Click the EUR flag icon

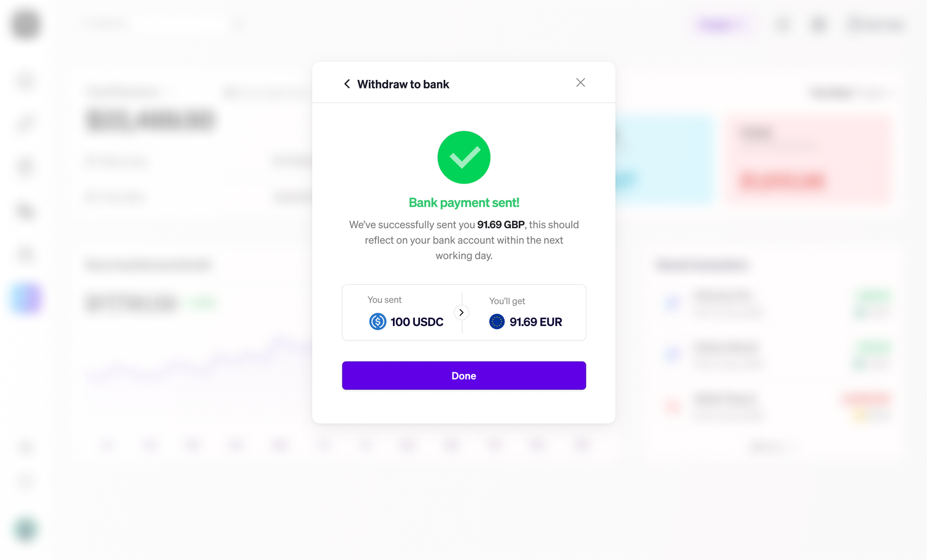(x=497, y=321)
